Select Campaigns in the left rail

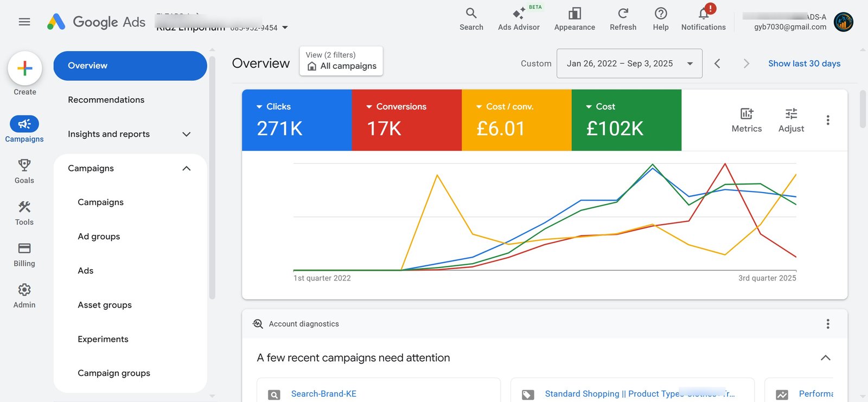pos(24,129)
